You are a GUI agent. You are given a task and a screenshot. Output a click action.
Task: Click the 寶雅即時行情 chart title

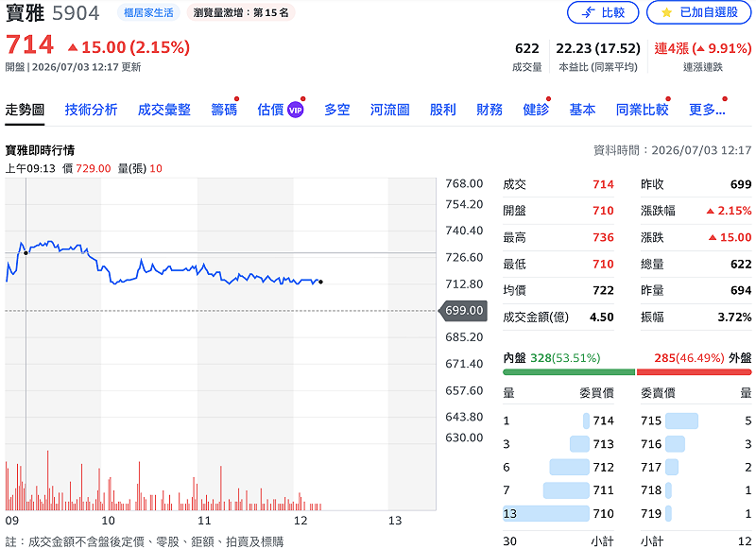40,150
